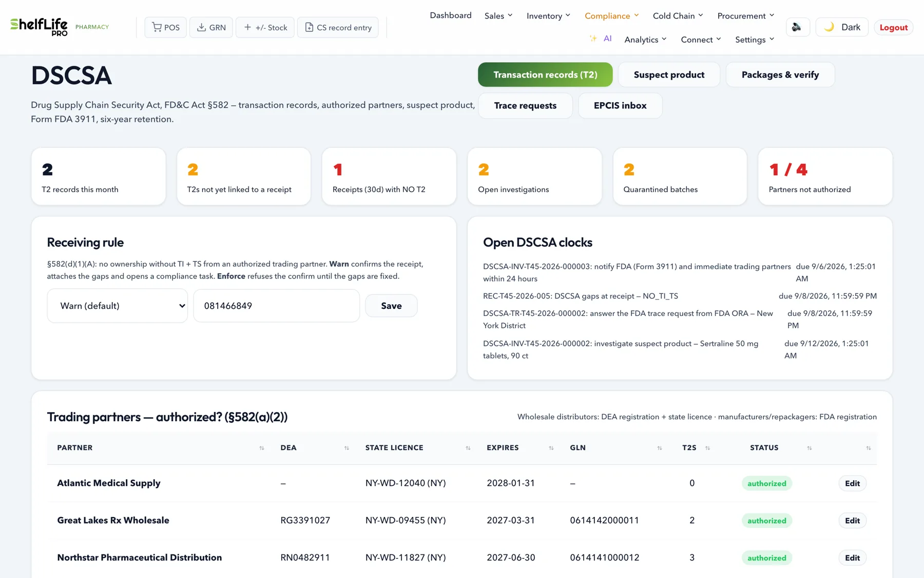Edit Atlantic Medical Supply partner
The image size is (924, 578).
[852, 483]
